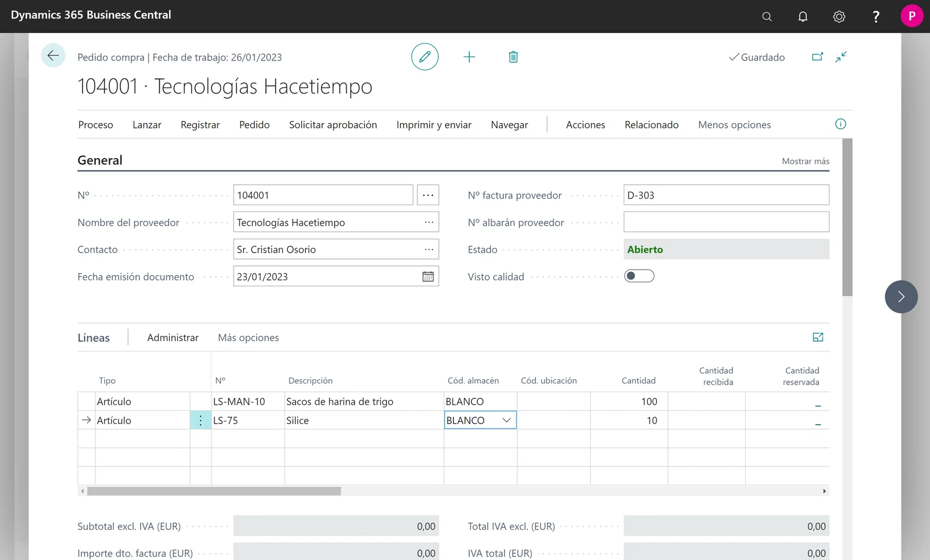This screenshot has width=930, height=560.
Task: Click Menos opciones
Action: pyautogui.click(x=734, y=124)
